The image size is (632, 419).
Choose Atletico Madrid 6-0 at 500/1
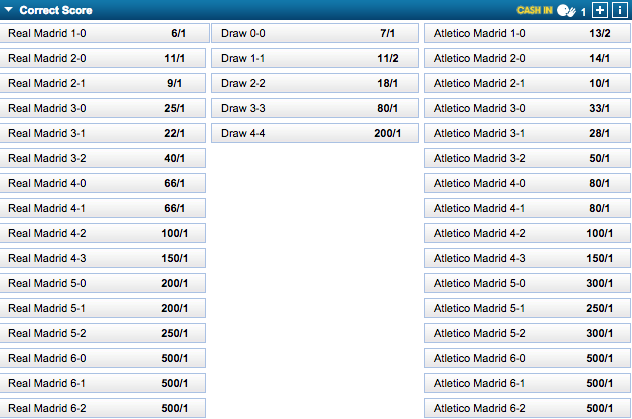pos(527,358)
